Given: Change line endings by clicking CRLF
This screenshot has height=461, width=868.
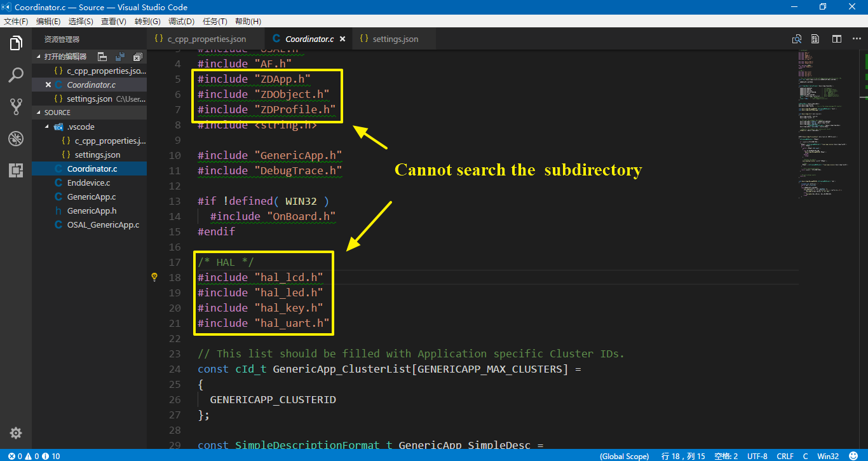Looking at the screenshot, I should tap(785, 456).
